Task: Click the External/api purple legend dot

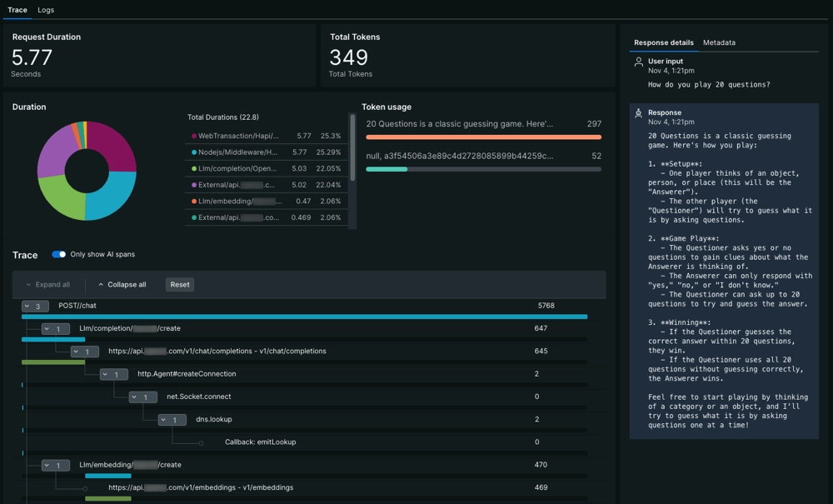Action: 193,185
